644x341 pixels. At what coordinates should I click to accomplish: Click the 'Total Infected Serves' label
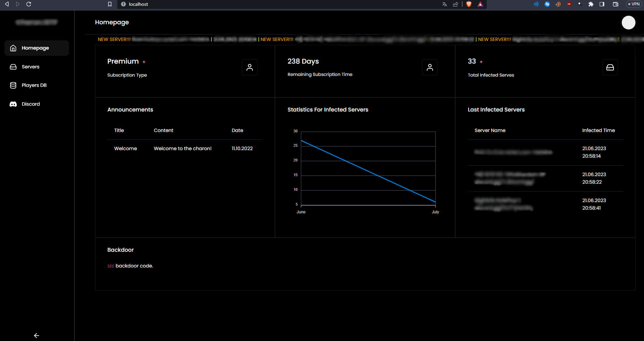(x=491, y=75)
